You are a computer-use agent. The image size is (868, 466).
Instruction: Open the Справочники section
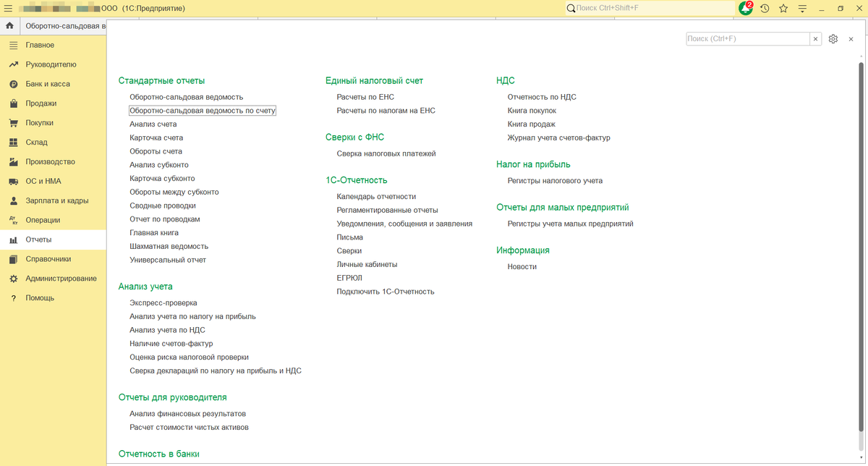pos(53,259)
